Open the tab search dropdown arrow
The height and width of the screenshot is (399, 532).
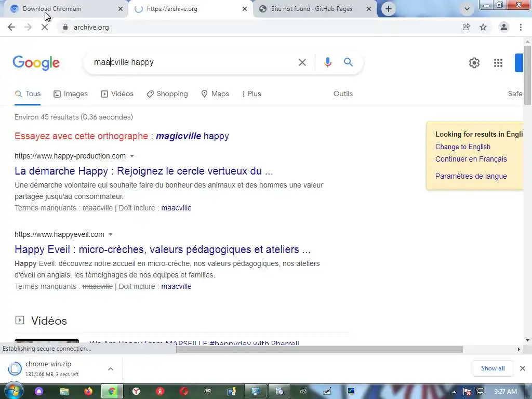coord(467,9)
